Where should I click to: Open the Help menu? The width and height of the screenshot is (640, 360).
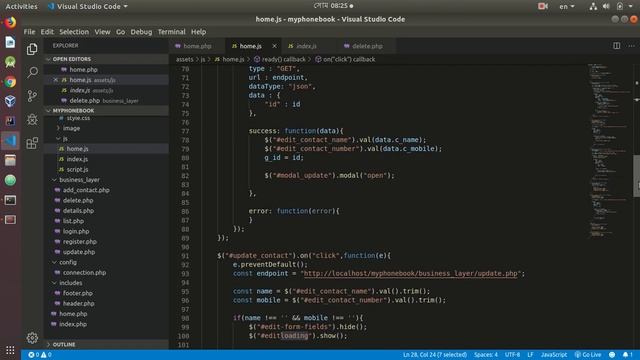pos(198,32)
